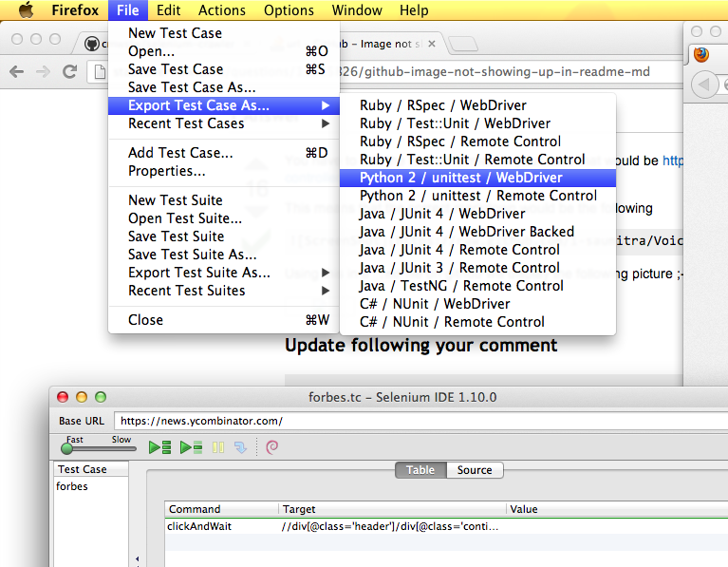Image resolution: width=728 pixels, height=567 pixels.
Task: Choose New Test Suite
Action: 224,200
